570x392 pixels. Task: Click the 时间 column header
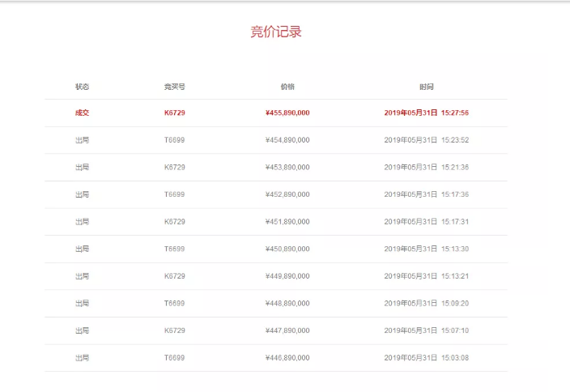point(426,87)
